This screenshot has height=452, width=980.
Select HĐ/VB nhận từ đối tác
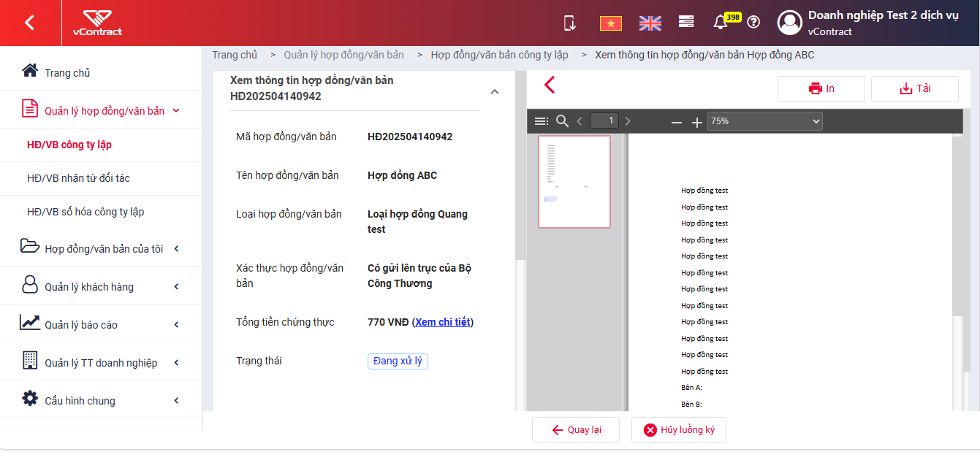tap(78, 178)
